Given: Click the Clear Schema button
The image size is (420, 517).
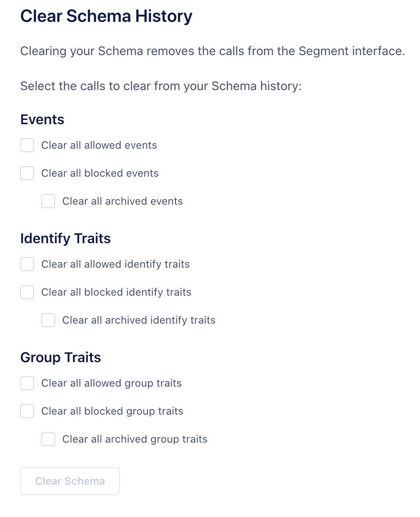Looking at the screenshot, I should tap(70, 481).
